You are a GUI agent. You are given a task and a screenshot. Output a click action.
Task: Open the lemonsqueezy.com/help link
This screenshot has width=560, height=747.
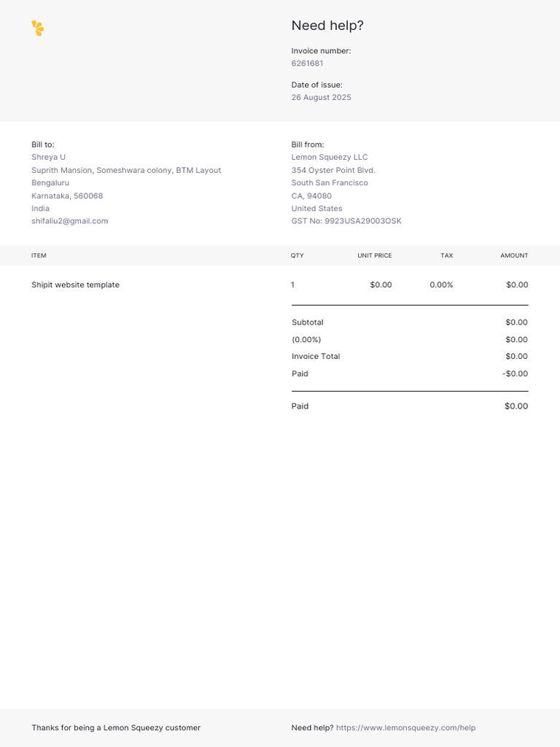pyautogui.click(x=405, y=728)
